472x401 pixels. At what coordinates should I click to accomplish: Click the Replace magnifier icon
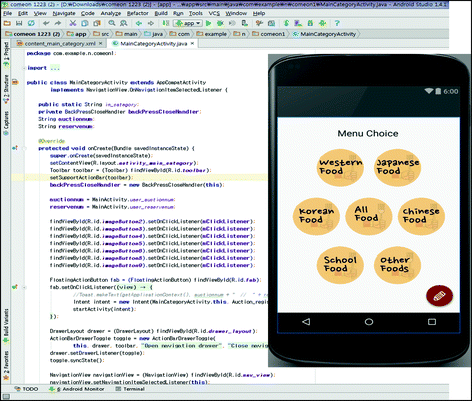124,23
